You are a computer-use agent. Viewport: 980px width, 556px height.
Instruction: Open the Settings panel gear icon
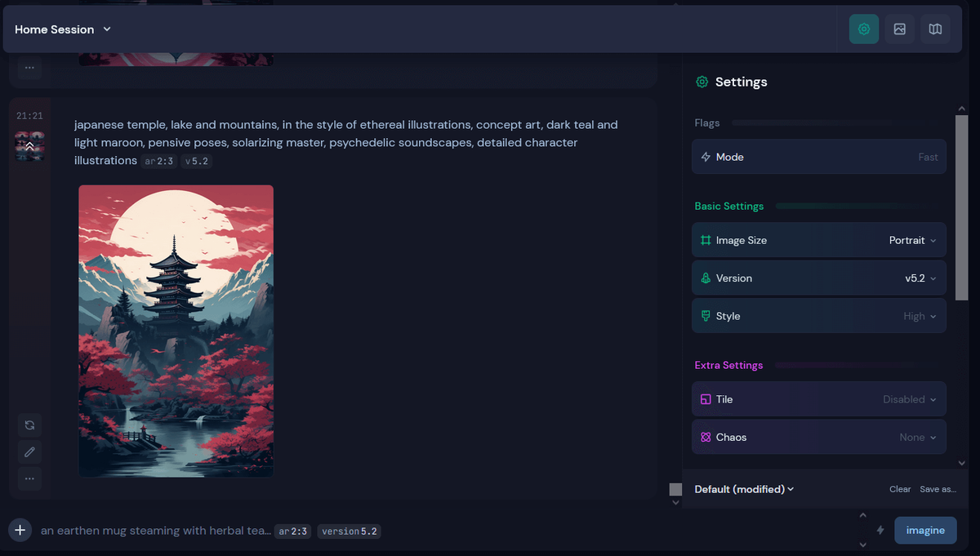pos(864,29)
